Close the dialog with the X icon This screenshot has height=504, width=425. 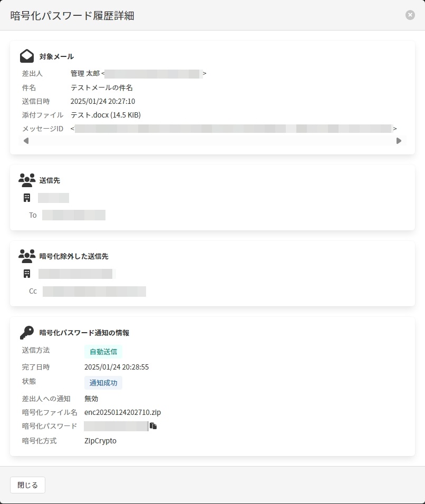410,15
